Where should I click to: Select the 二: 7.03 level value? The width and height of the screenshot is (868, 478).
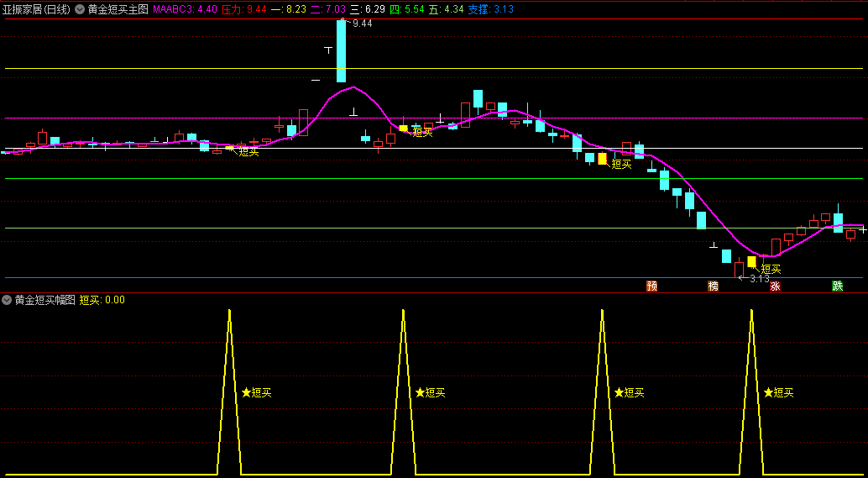[327, 9]
